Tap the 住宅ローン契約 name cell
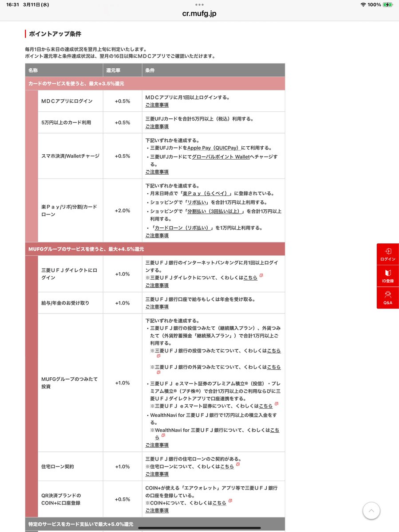The height and width of the screenshot is (532, 399). tap(71, 466)
